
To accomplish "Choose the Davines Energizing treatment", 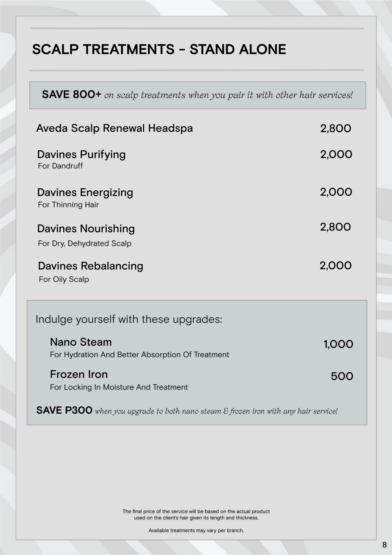I will (x=85, y=192).
